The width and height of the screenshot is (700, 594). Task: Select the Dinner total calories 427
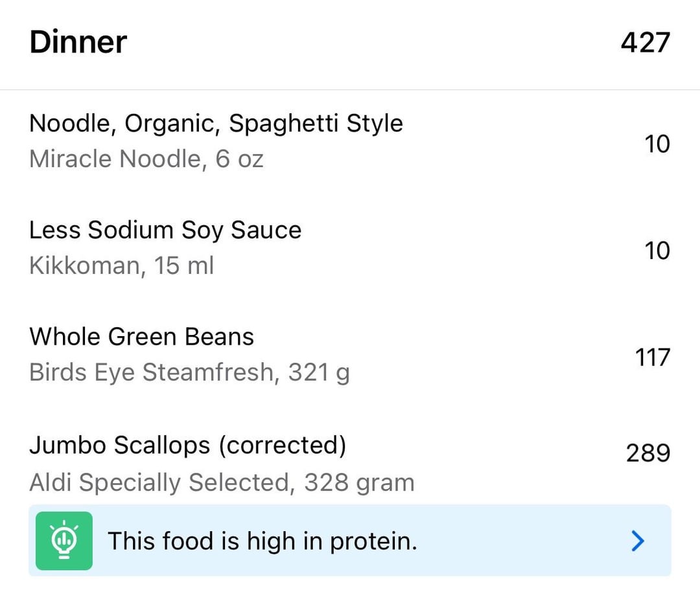(646, 43)
